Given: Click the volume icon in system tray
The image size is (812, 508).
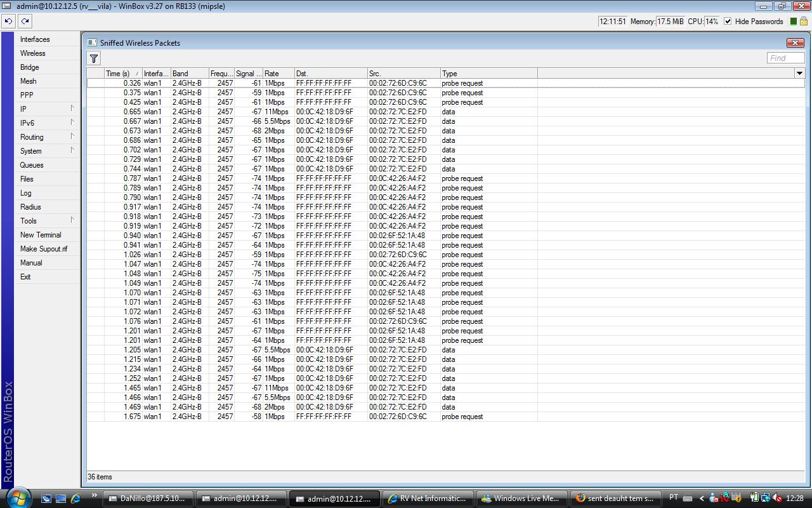Looking at the screenshot, I should point(778,498).
